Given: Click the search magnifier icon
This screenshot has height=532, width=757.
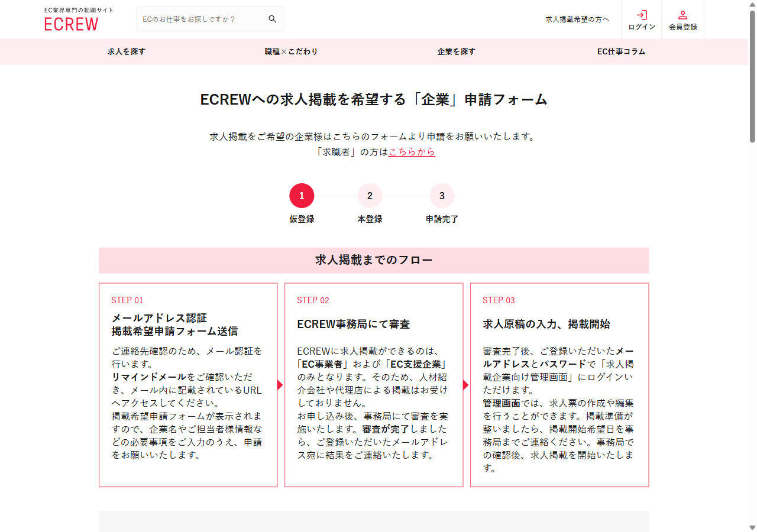Looking at the screenshot, I should coord(273,19).
